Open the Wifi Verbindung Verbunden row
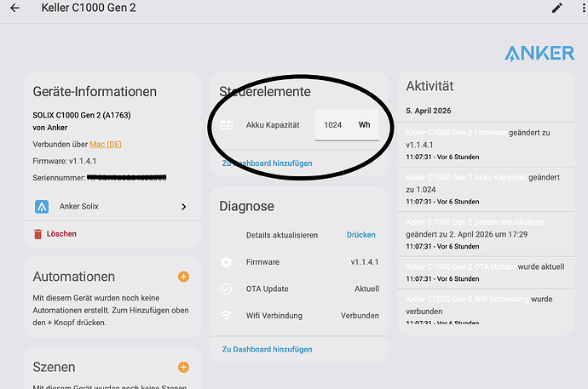The height and width of the screenshot is (389, 588). [299, 316]
